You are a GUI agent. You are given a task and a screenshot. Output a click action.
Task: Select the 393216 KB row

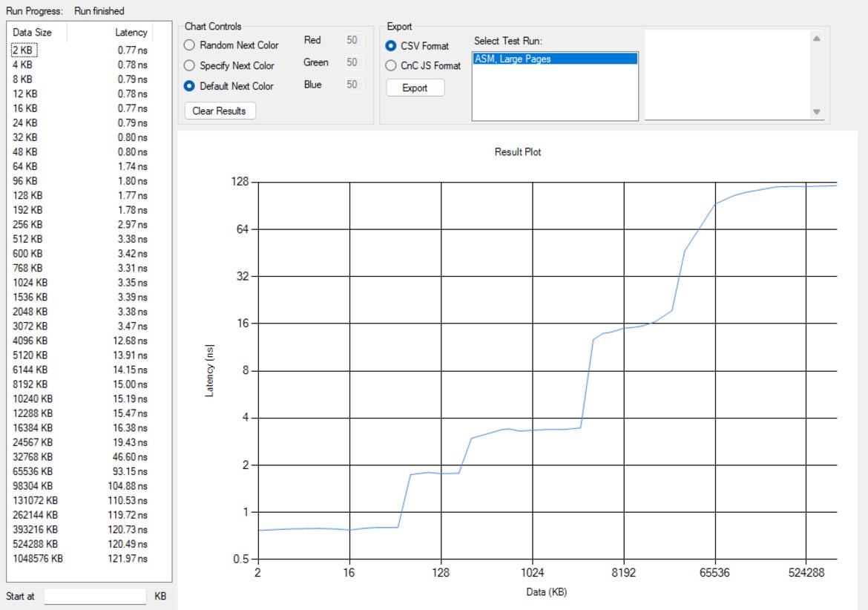80,530
